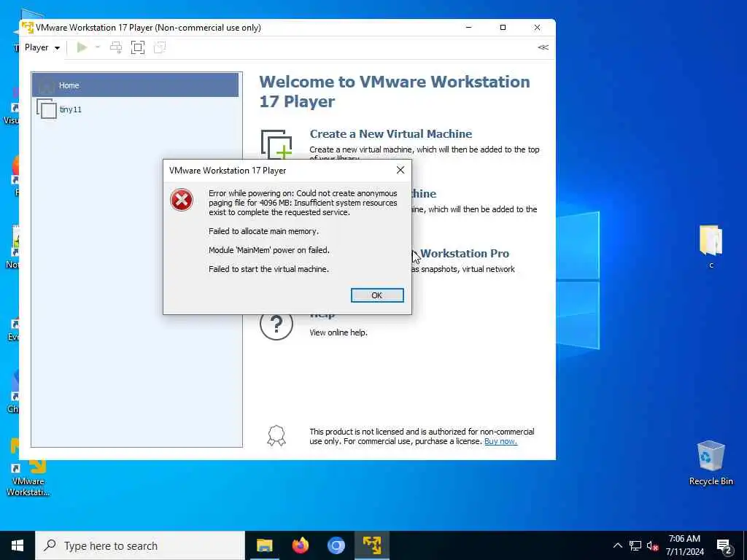
Task: Click Create a New Virtual Machine heading
Action: click(x=391, y=134)
